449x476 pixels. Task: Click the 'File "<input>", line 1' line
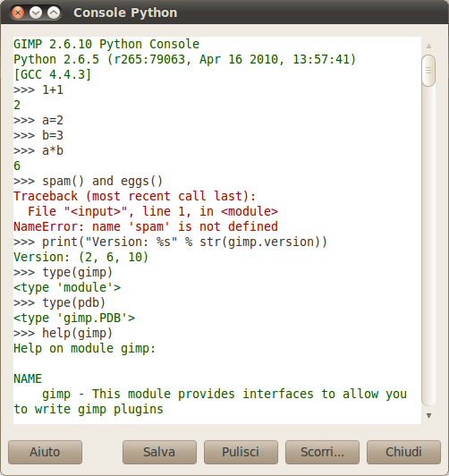(x=153, y=211)
